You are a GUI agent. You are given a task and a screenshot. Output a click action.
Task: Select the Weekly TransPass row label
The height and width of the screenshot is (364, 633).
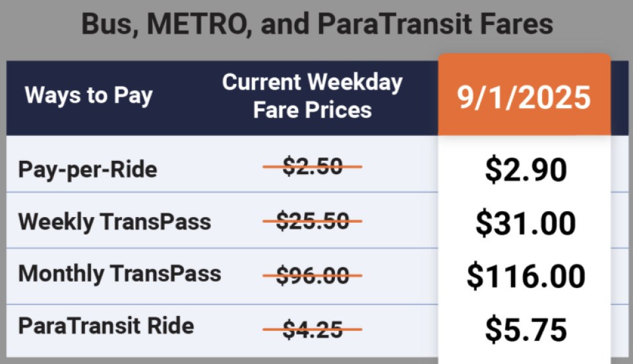tap(114, 222)
